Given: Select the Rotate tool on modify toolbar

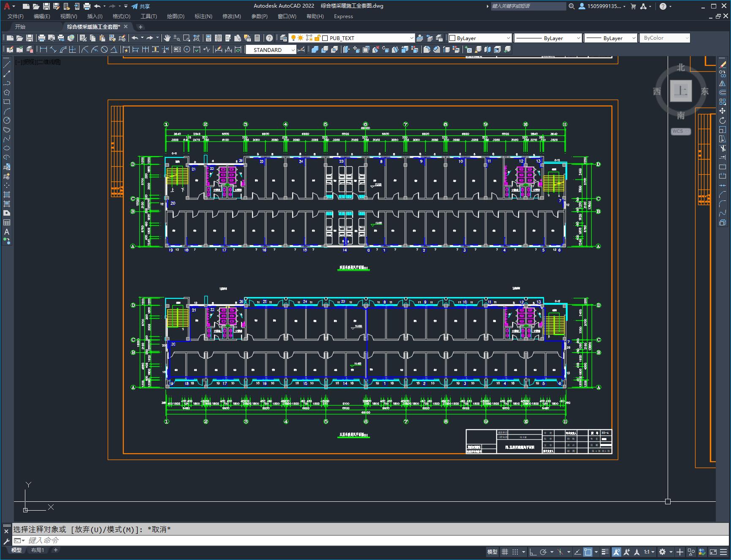Looking at the screenshot, I should point(723,120).
